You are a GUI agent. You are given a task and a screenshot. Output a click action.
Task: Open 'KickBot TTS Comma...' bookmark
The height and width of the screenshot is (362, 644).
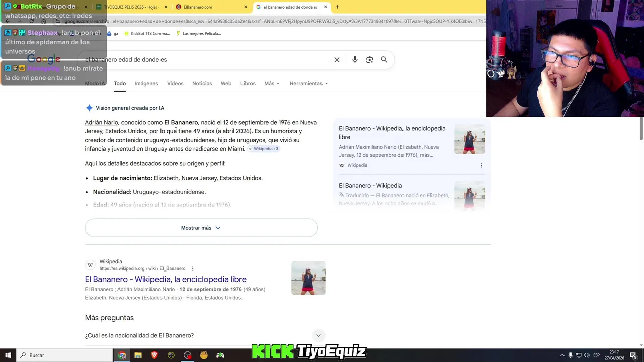point(146,34)
